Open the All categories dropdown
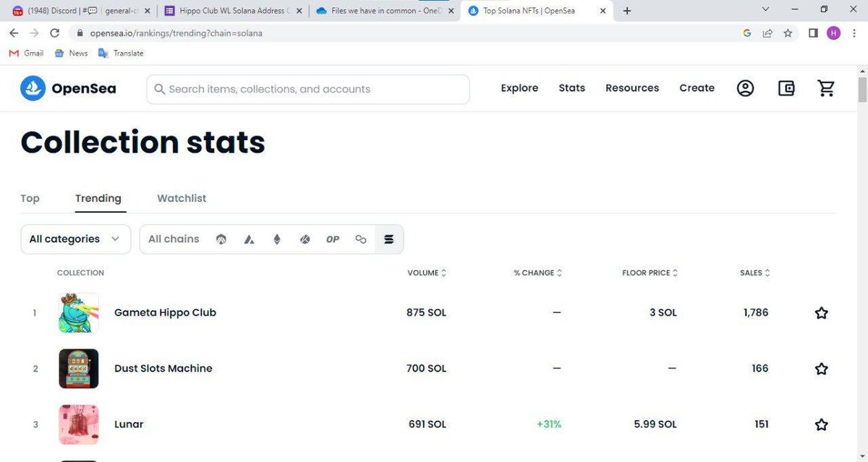868x462 pixels. pos(76,239)
